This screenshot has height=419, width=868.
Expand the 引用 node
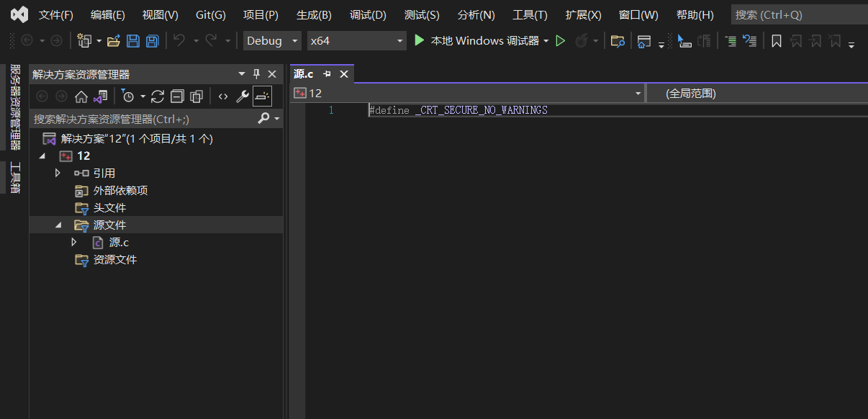(58, 172)
